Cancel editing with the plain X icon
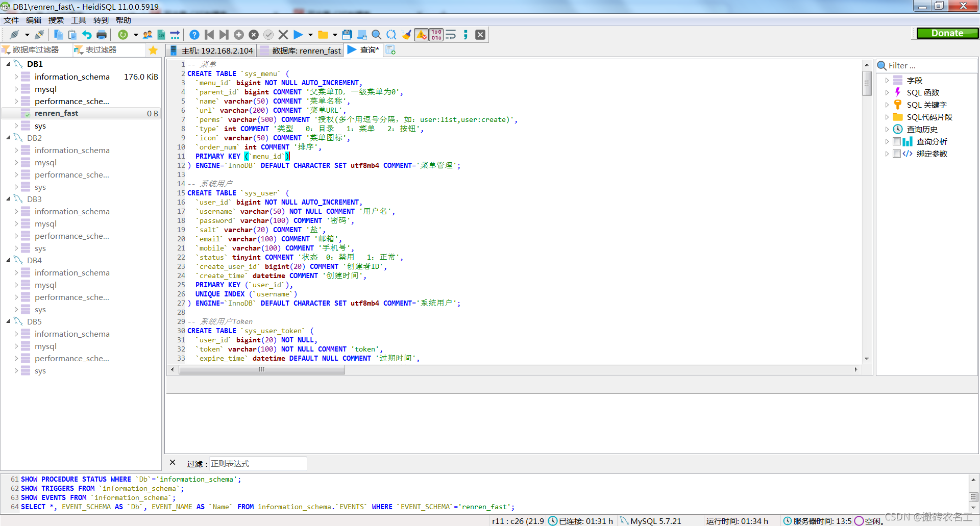This screenshot has height=526, width=980. pyautogui.click(x=283, y=35)
